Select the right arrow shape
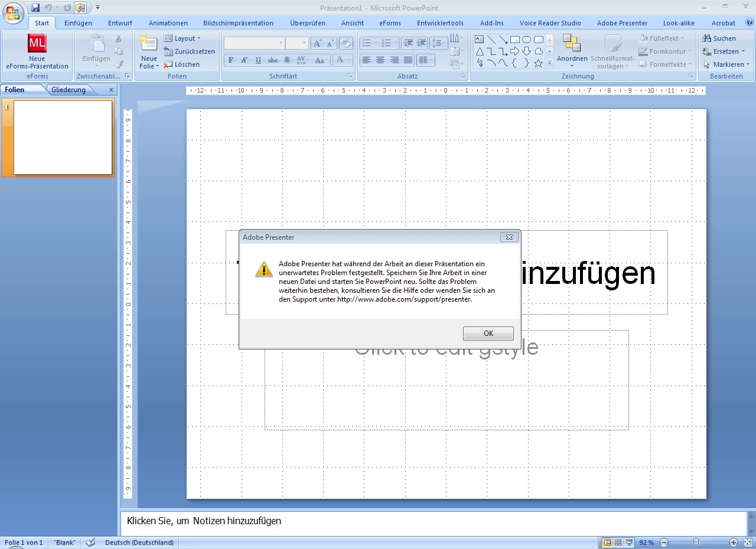Screen dimensions: 756x549 point(515,51)
